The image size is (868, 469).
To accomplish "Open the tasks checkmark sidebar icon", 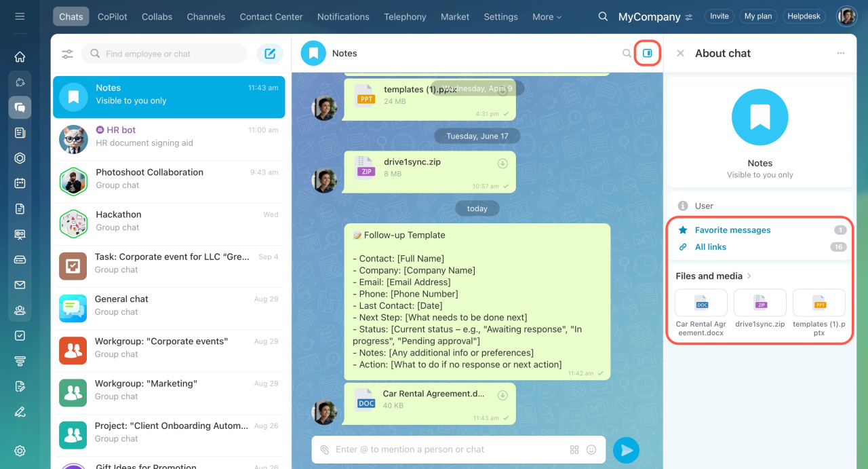I will click(x=20, y=335).
